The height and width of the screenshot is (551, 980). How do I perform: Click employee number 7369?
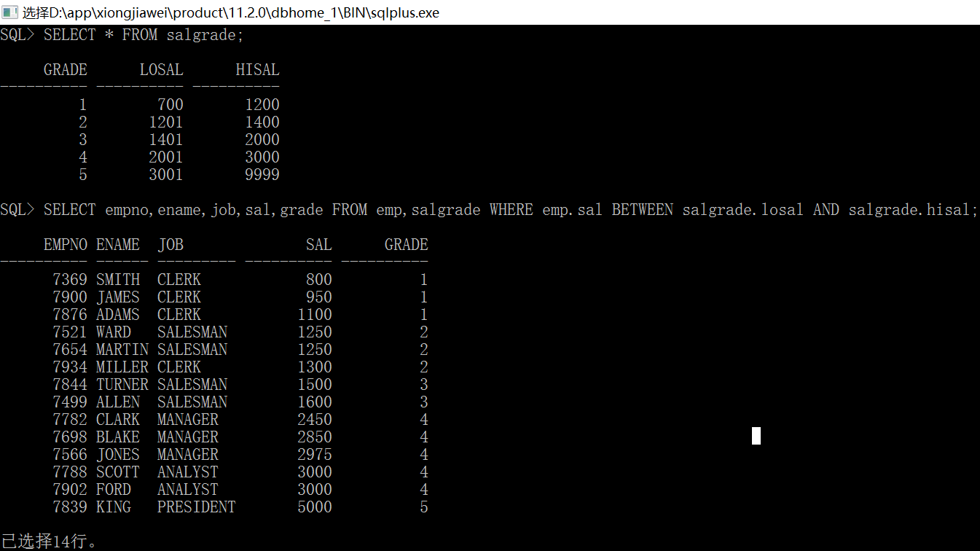69,280
